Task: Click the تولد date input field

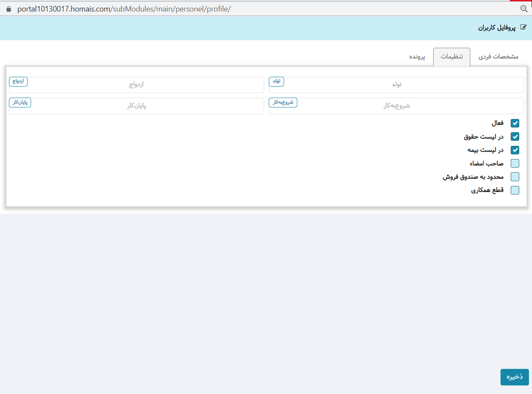Action: [397, 84]
